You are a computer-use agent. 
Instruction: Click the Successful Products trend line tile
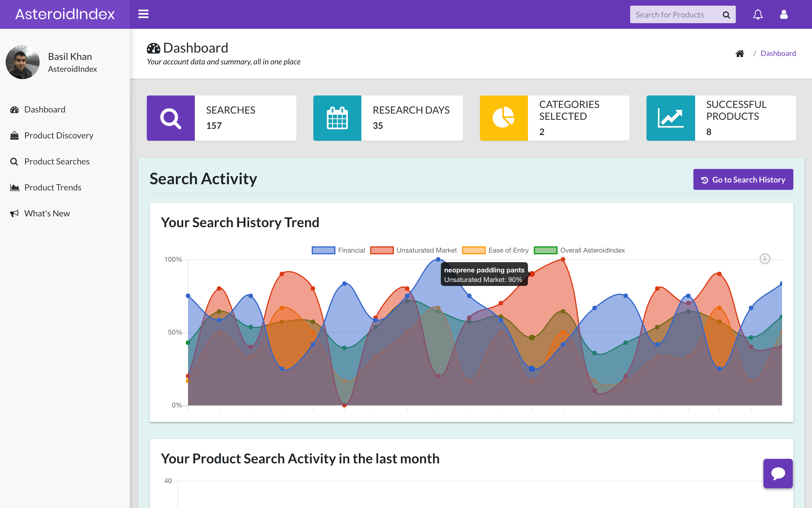click(671, 118)
